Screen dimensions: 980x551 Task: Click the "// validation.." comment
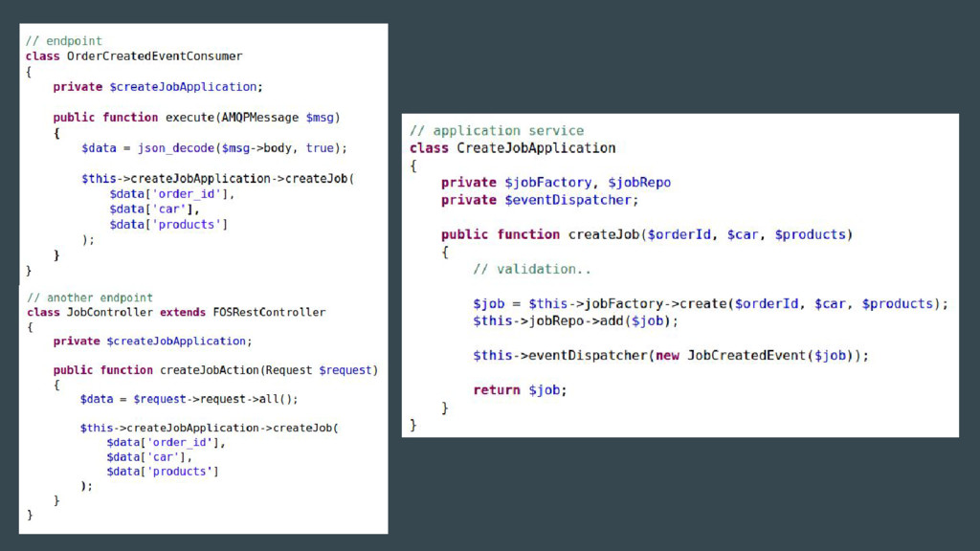pyautogui.click(x=532, y=269)
